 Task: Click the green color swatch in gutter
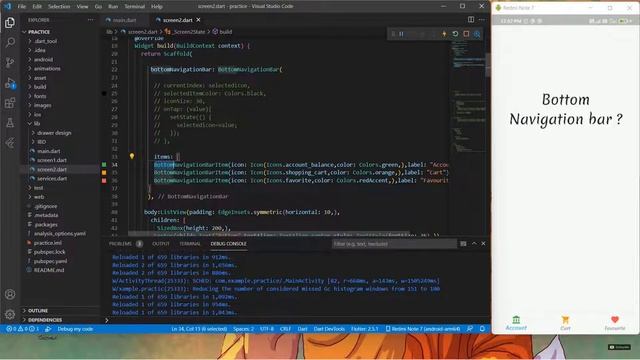coord(104,164)
